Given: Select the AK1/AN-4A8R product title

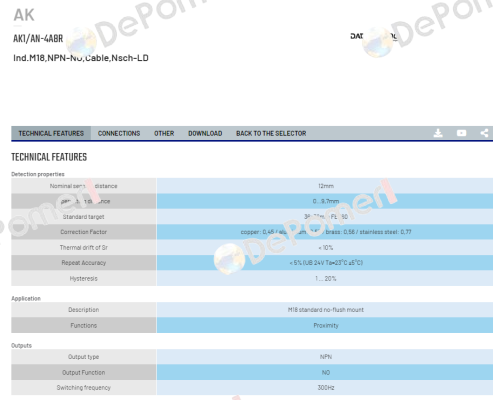Looking at the screenshot, I should 38,39.
